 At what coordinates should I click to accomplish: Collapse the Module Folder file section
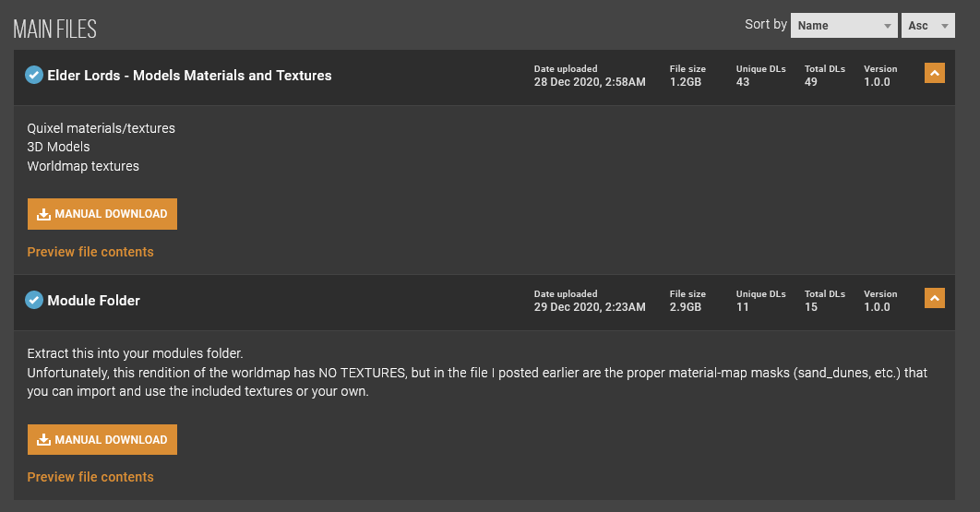click(935, 298)
